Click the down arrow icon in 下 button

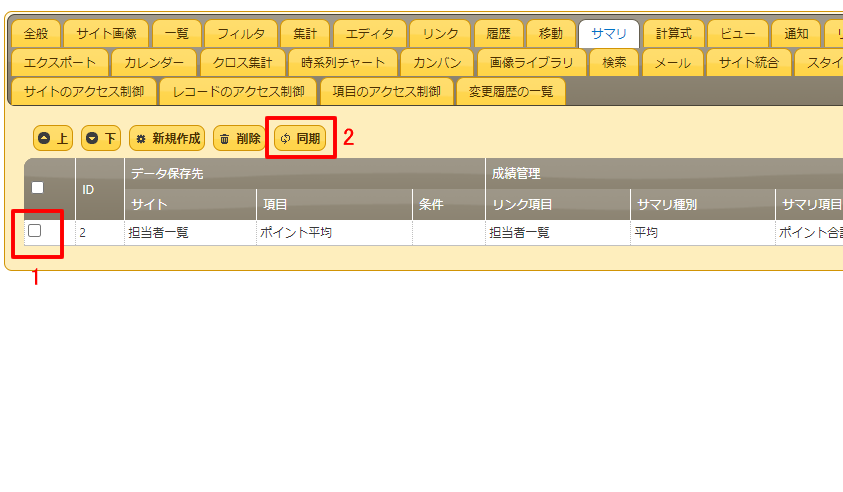92,139
